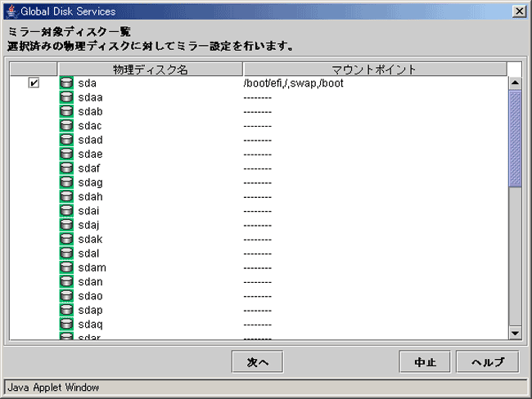Screen dimensions: 532x399
Task: Select the sdaf row name
Action: 89,168
